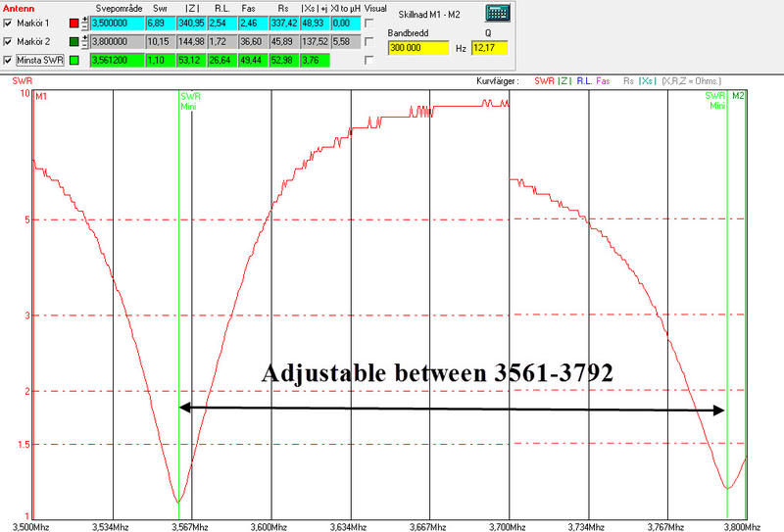This screenshot has width=784, height=532.
Task: Click the Markör 2 frequency field 3,800000
Action: point(118,41)
